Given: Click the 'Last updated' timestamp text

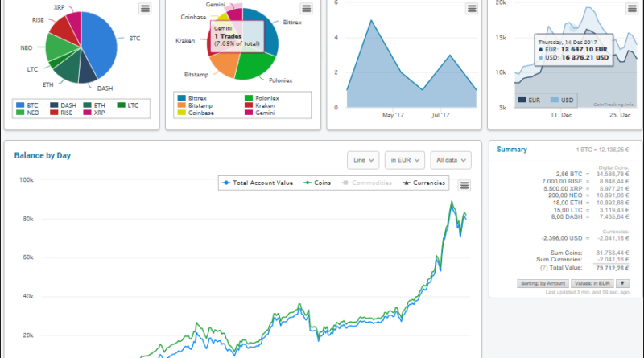Looking at the screenshot, I should tap(588, 292).
